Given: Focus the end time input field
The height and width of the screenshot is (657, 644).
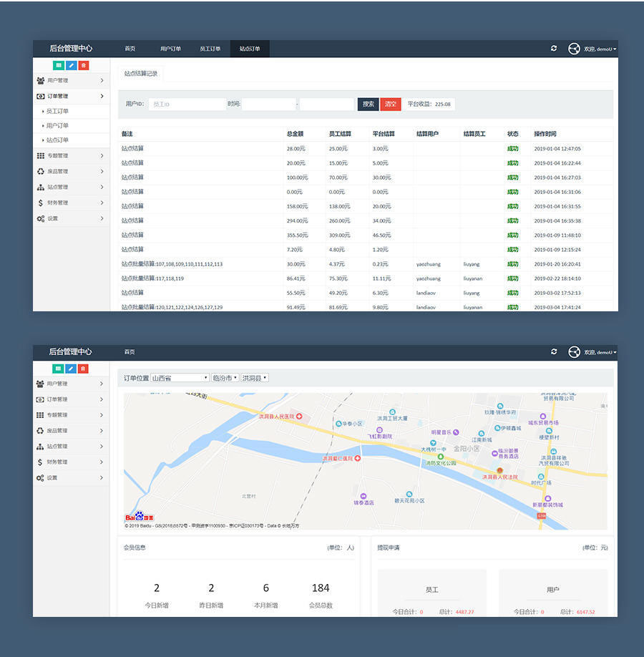Looking at the screenshot, I should coord(327,104).
